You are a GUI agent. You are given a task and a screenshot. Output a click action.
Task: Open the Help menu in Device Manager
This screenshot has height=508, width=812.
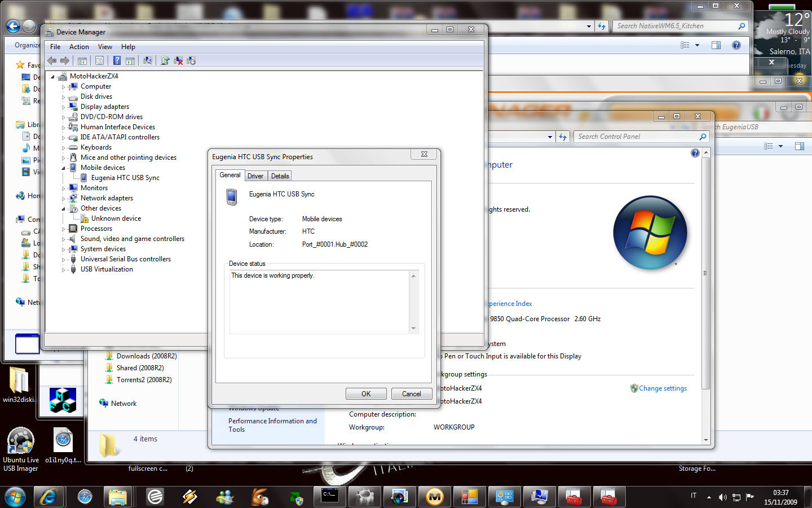[x=128, y=47]
